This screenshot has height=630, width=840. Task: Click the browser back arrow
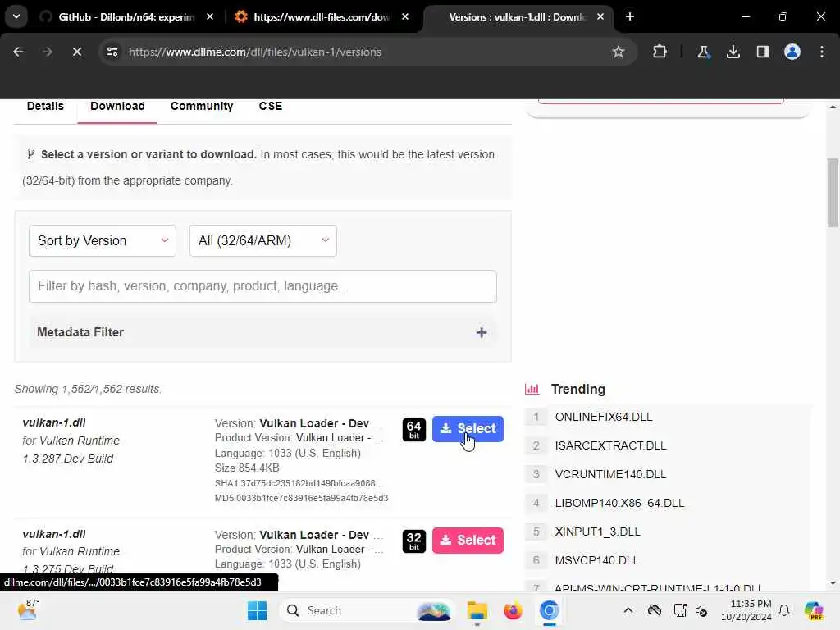(x=18, y=52)
